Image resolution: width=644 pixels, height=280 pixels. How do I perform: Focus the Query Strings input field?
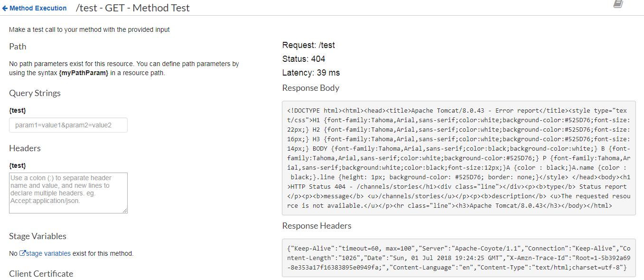(68, 125)
